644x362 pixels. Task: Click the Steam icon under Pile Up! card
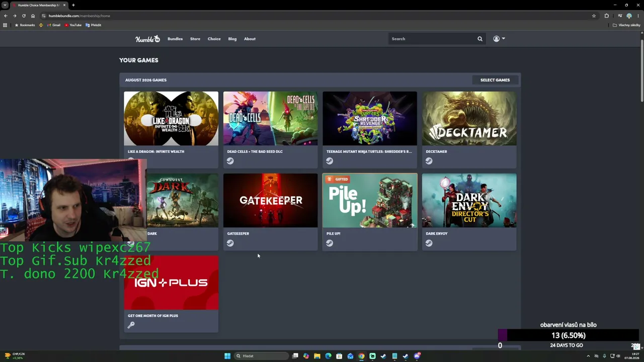tap(330, 243)
